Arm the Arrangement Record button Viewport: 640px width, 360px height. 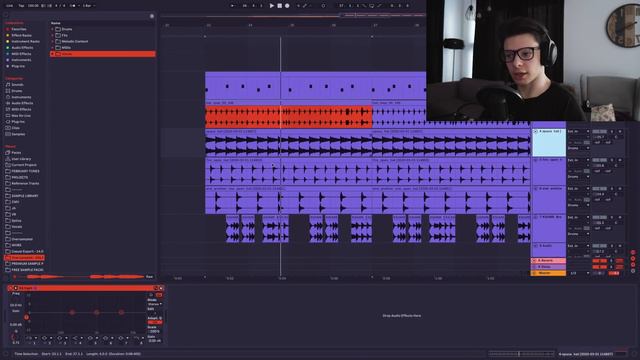(x=287, y=6)
